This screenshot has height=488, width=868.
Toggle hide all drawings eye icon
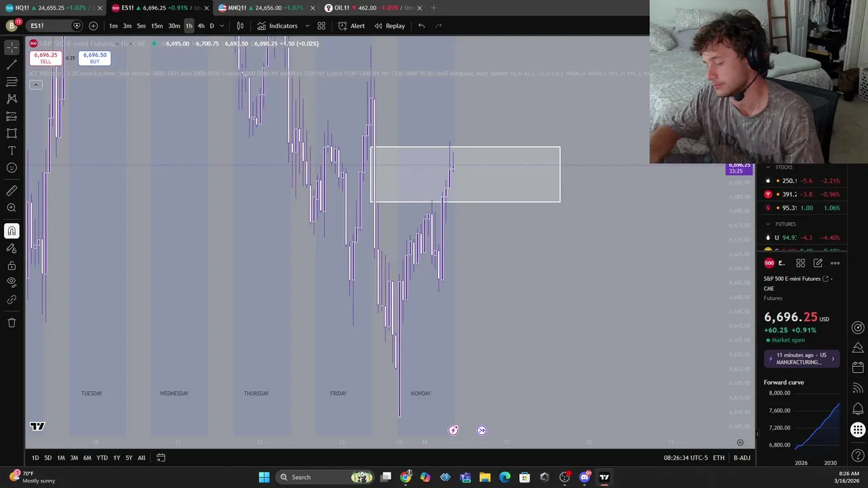pos(12,282)
